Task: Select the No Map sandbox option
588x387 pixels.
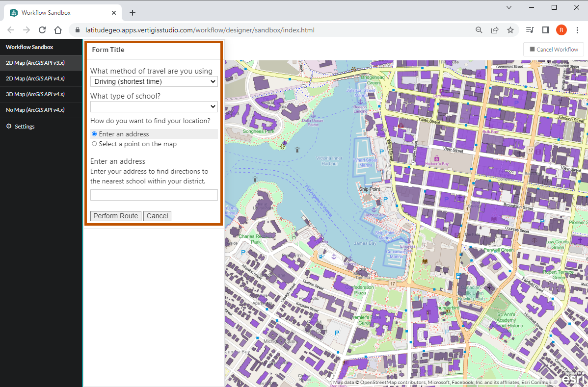Action: (x=35, y=110)
